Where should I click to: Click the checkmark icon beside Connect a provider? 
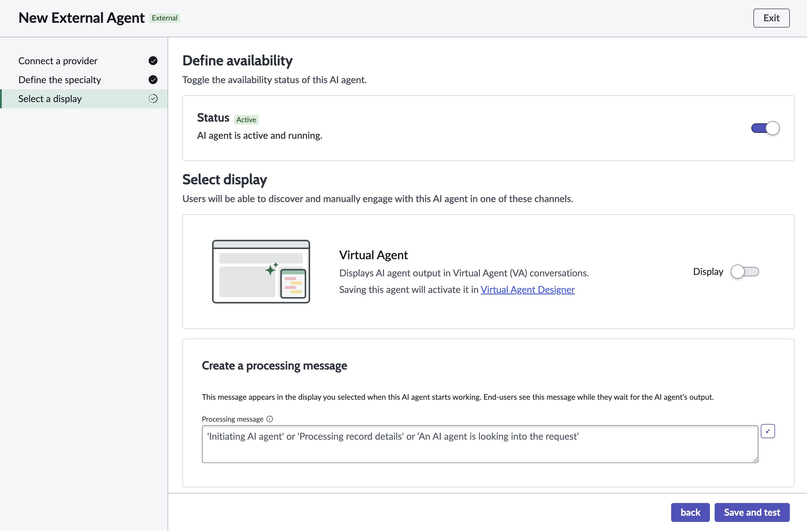[x=153, y=61]
